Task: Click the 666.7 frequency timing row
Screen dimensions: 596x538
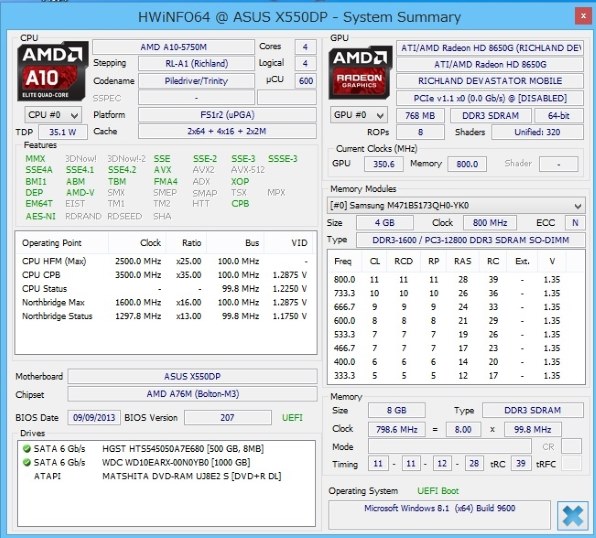Action: [456, 307]
